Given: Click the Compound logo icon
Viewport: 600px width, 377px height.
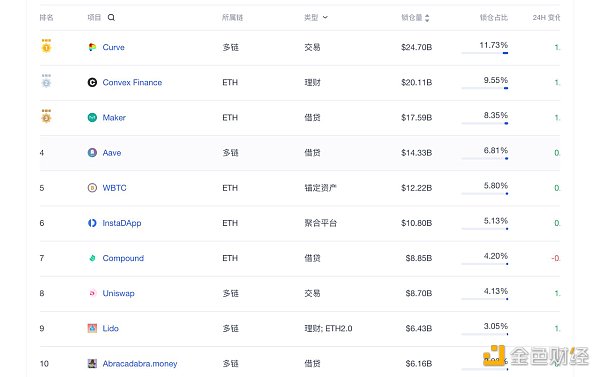Looking at the screenshot, I should pyautogui.click(x=92, y=258).
